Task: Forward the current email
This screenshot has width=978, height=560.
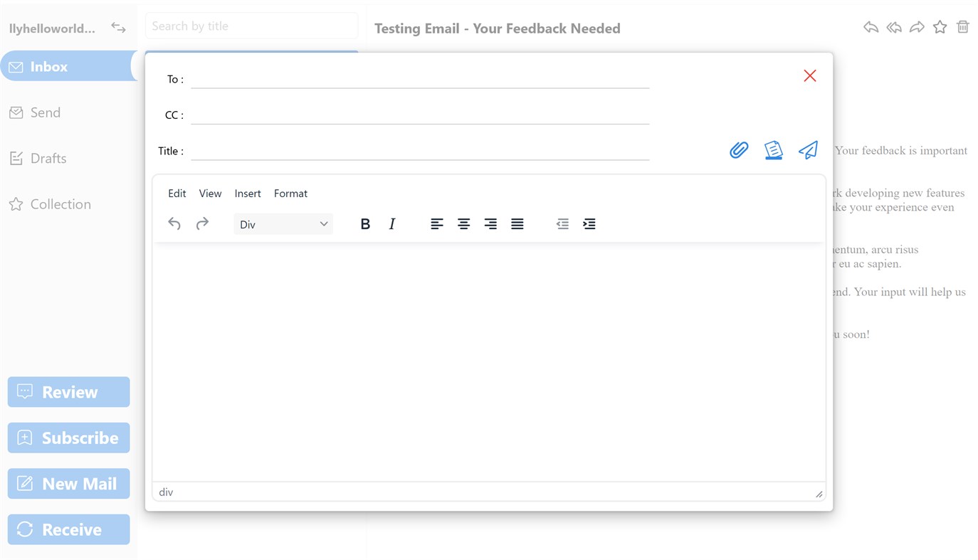Action: tap(917, 26)
